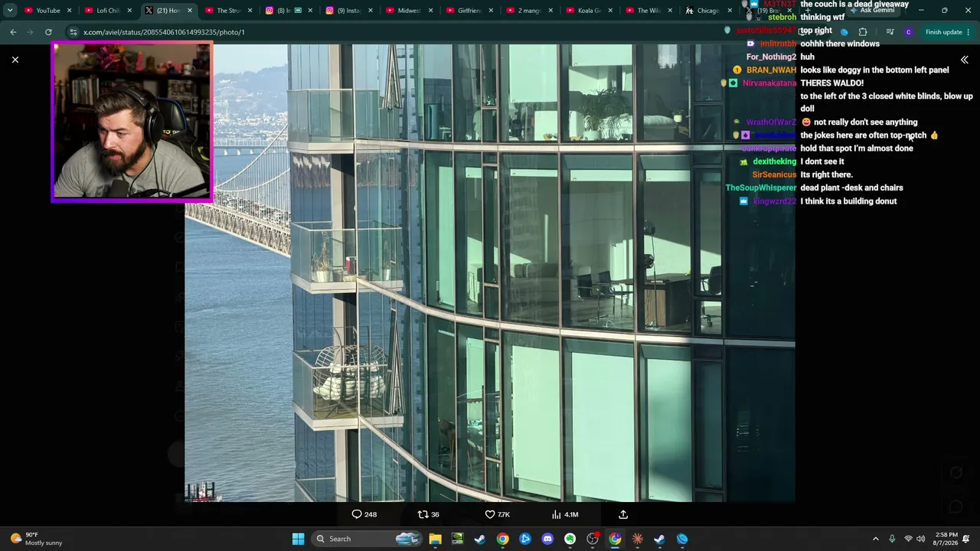
Task: Click the chat message "I think its a building donut"
Action: 848,201
